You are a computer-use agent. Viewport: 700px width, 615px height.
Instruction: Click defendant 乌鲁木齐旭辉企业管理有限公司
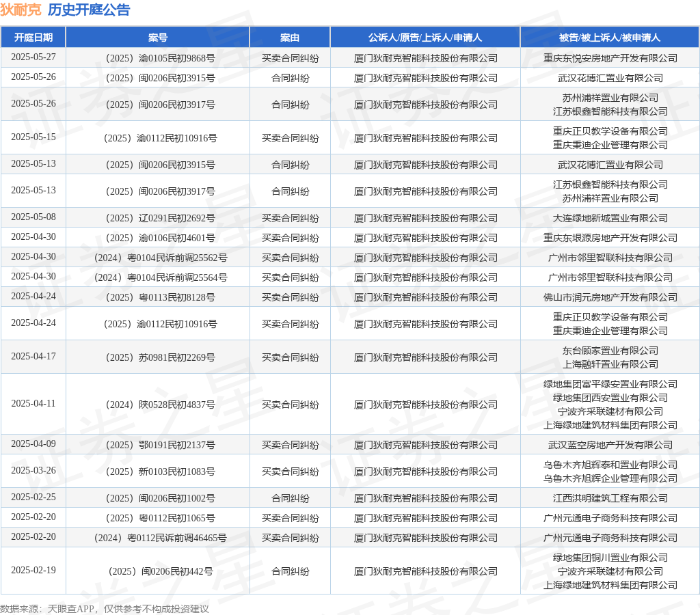click(x=610, y=478)
